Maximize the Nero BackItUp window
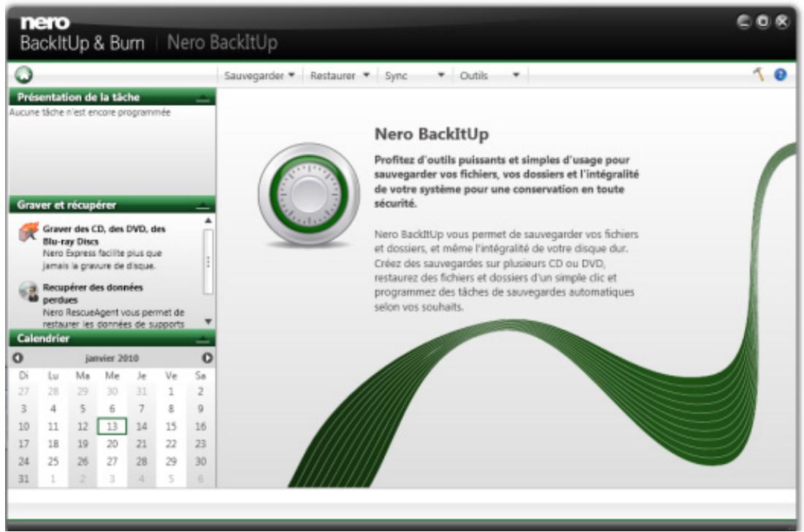This screenshot has height=532, width=804. coord(763,21)
